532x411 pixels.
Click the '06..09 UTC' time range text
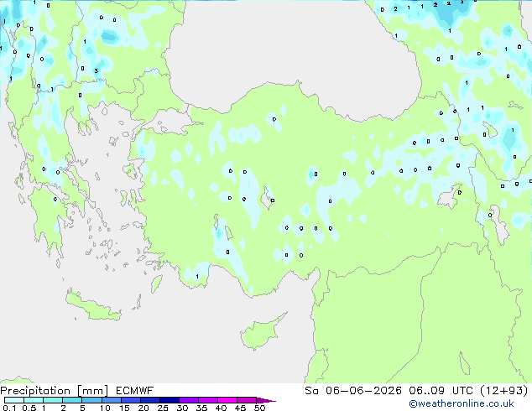click(x=441, y=391)
